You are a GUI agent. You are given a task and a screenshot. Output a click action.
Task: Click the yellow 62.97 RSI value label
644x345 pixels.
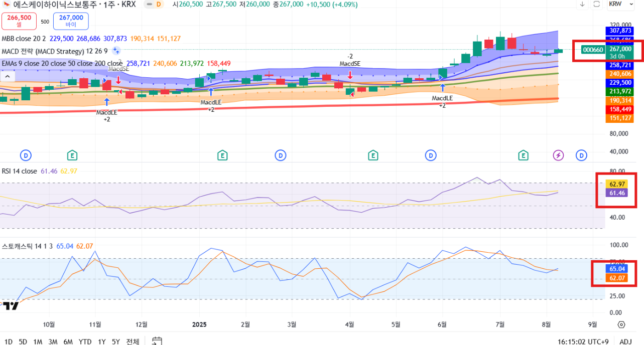coord(616,184)
